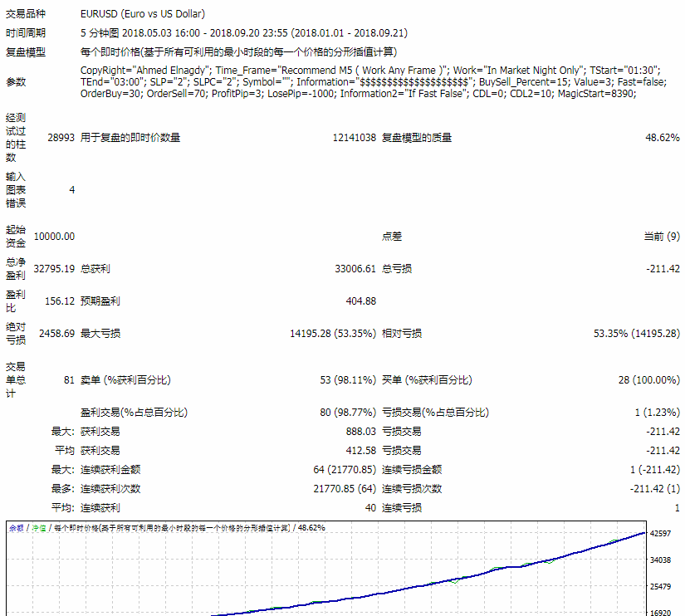Click the 888.03 largest profit trade value
Viewport: 685px width, 616px height.
(360, 432)
